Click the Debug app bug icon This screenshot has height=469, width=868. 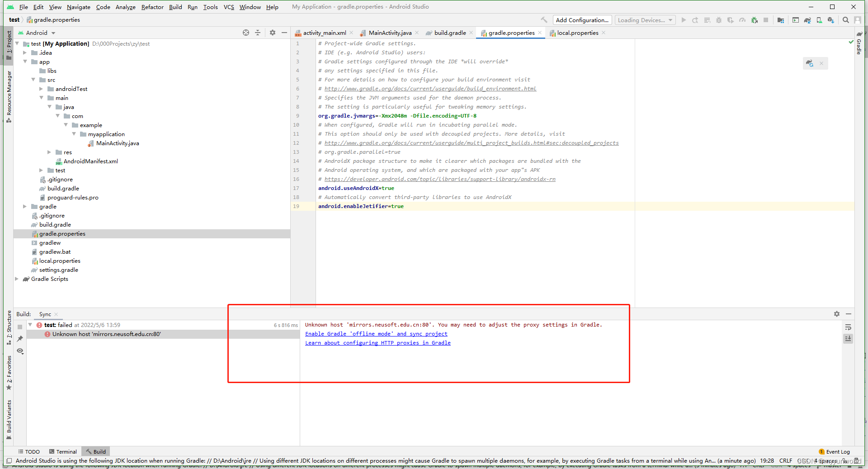tap(719, 20)
